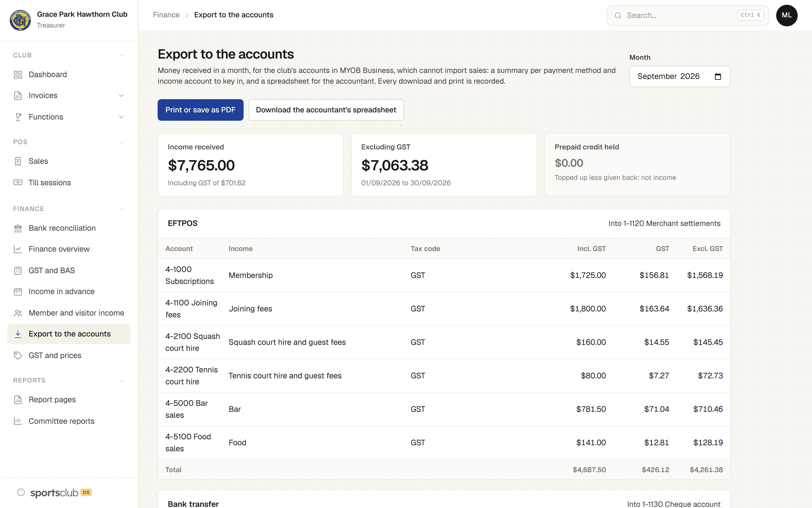Screen dimensions: 812x508
Task: Collapse the CLUB sidebar section
Action: (x=121, y=55)
